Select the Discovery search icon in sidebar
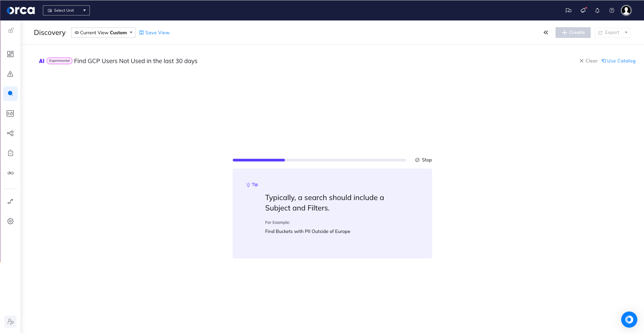644x334 pixels. pyautogui.click(x=10, y=94)
